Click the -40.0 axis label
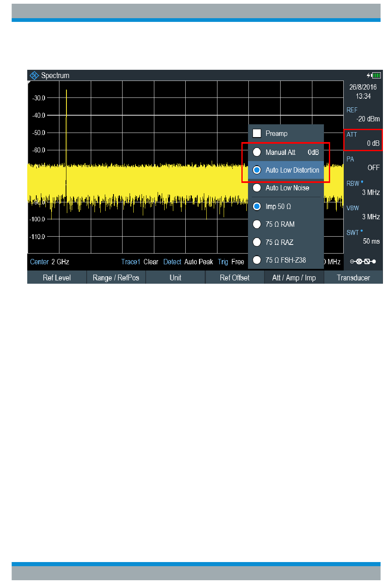Image resolution: width=392 pixels, height=586 pixels. pyautogui.click(x=38, y=116)
